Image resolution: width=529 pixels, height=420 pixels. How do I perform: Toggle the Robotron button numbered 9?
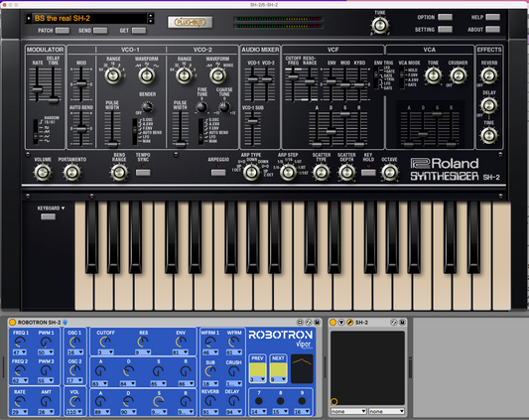coord(302,401)
